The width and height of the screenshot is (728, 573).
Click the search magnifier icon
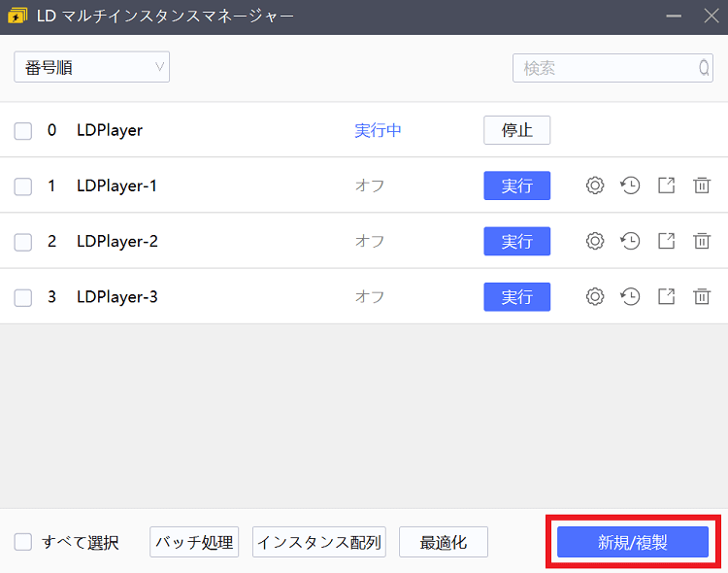click(704, 68)
